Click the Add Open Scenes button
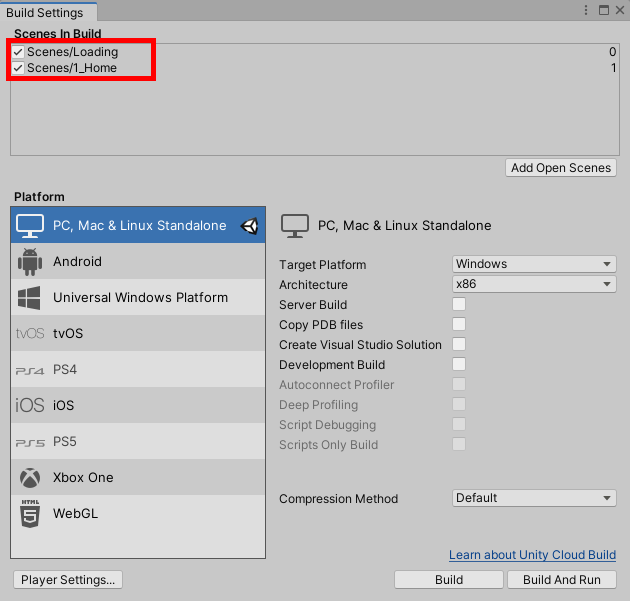This screenshot has width=630, height=601. coord(561,168)
